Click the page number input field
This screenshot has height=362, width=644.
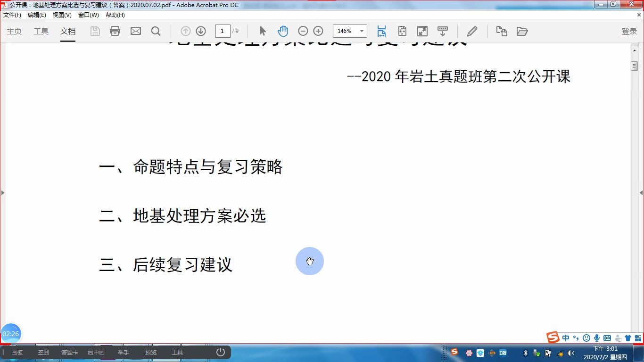(x=223, y=31)
